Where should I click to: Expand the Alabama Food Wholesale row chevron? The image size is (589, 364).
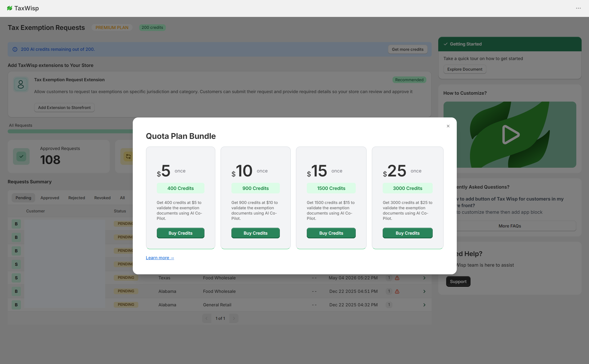pos(424,292)
